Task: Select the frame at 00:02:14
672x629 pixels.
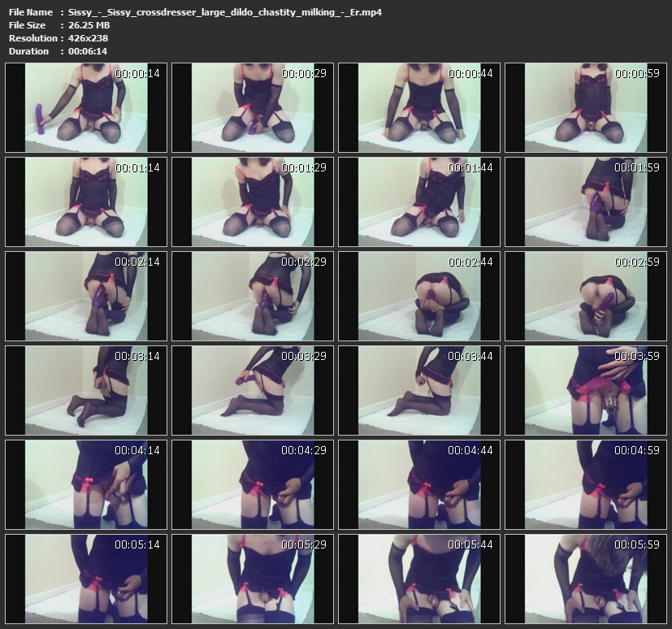Action: (x=86, y=296)
